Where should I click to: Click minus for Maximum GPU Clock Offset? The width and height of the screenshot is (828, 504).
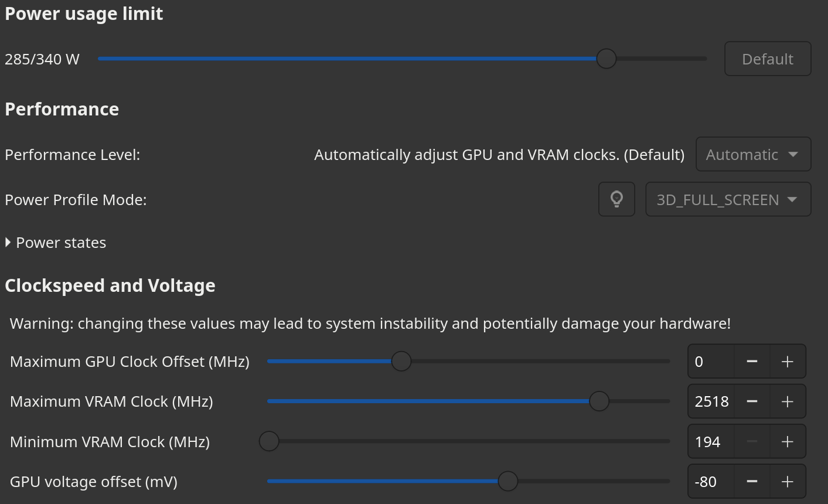[752, 362]
